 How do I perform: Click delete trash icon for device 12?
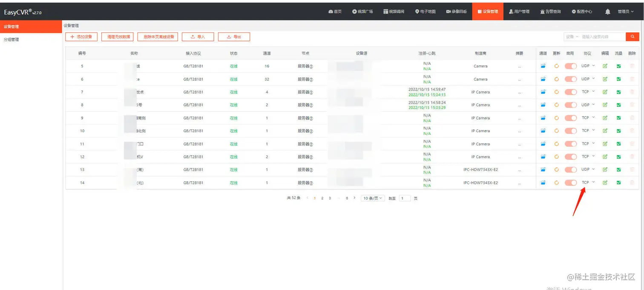[x=632, y=157]
